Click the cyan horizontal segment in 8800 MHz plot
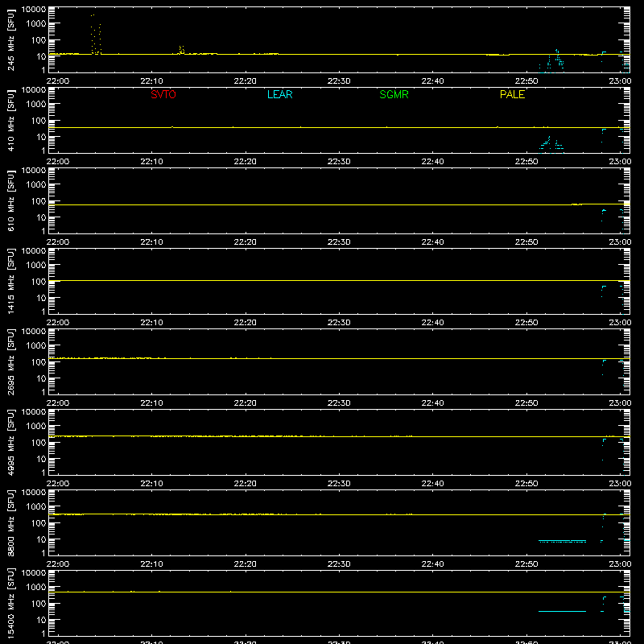 point(562,541)
